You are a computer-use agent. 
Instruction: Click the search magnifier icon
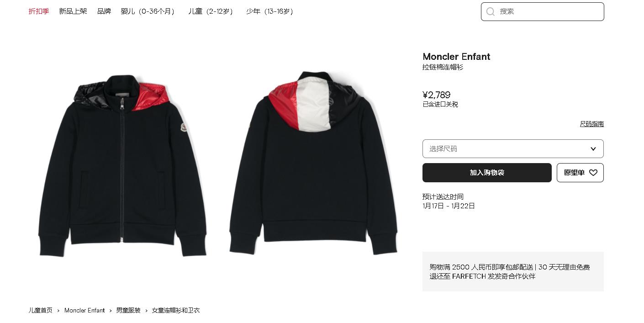coord(491,11)
